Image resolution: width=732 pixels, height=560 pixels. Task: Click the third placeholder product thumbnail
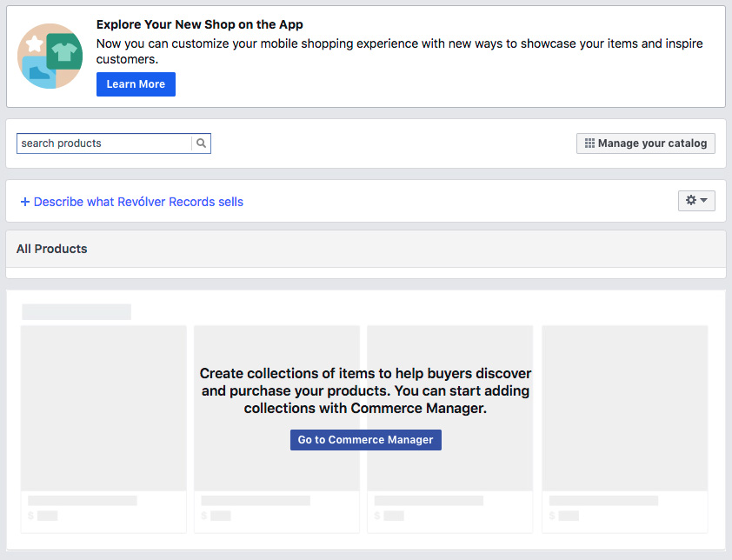pos(450,408)
